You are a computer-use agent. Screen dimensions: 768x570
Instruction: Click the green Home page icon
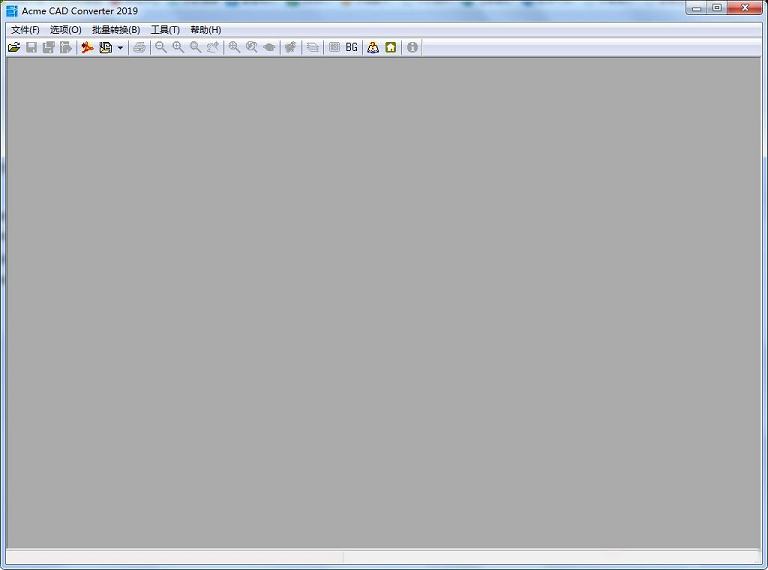391,47
